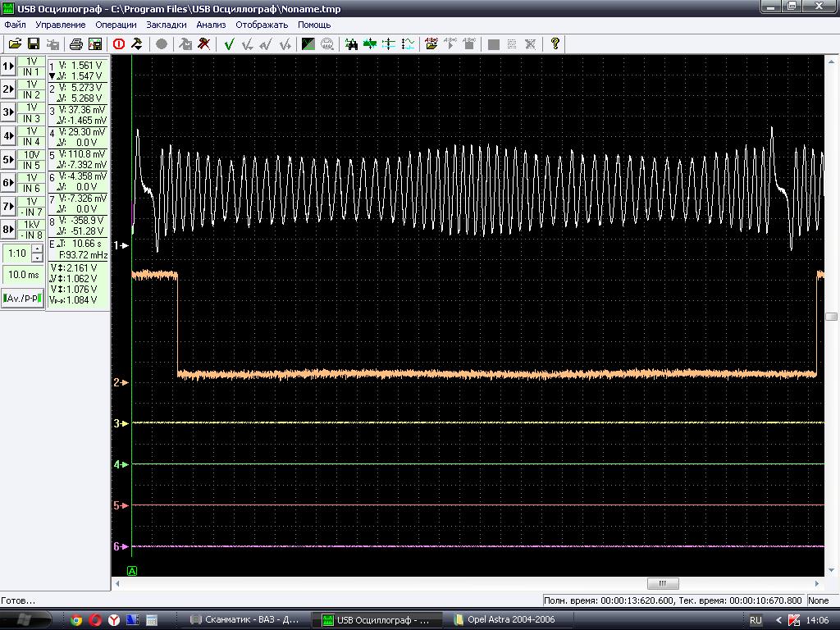Click the green opposing arrows toolbar icon
840x630 pixels.
[370, 44]
